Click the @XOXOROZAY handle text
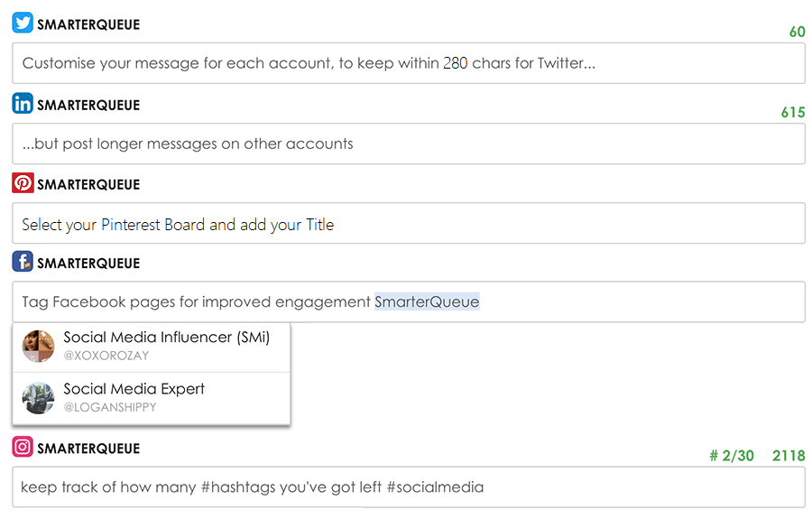 tap(106, 356)
